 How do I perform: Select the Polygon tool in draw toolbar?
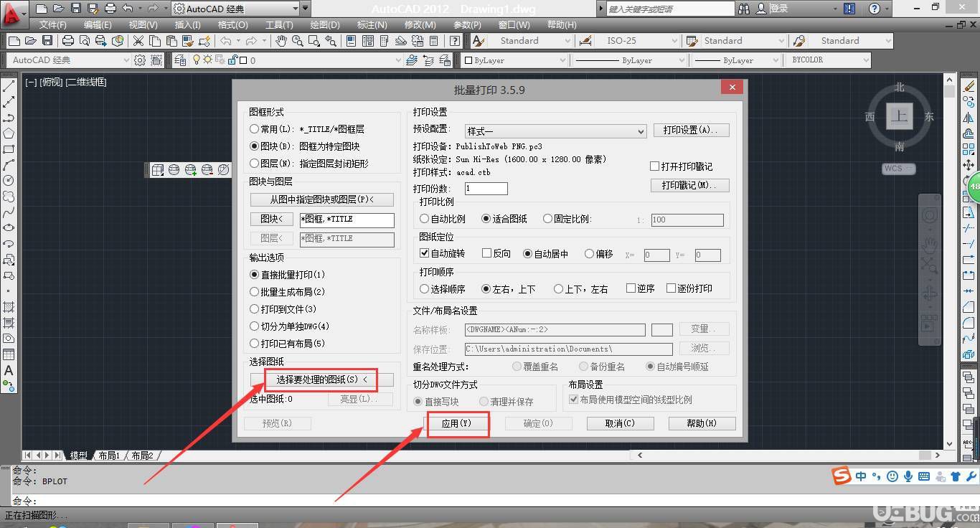[x=9, y=134]
